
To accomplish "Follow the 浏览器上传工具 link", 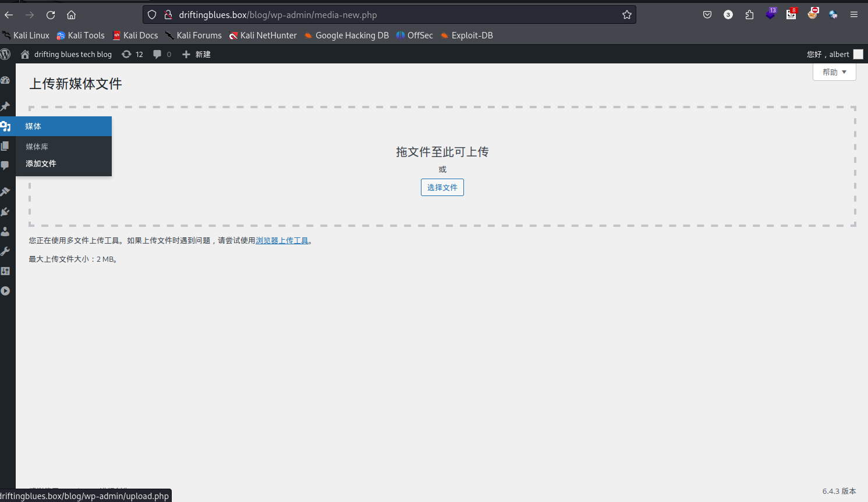I will coord(282,240).
